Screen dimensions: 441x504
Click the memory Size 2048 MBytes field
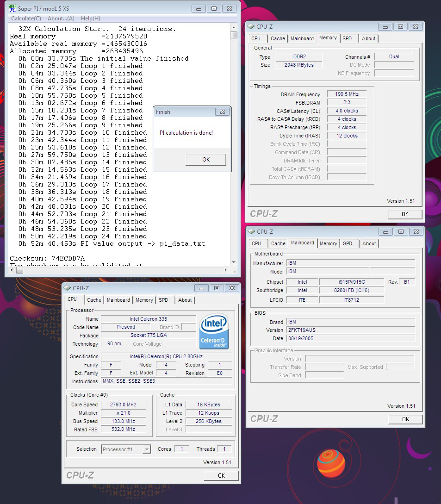click(x=299, y=65)
